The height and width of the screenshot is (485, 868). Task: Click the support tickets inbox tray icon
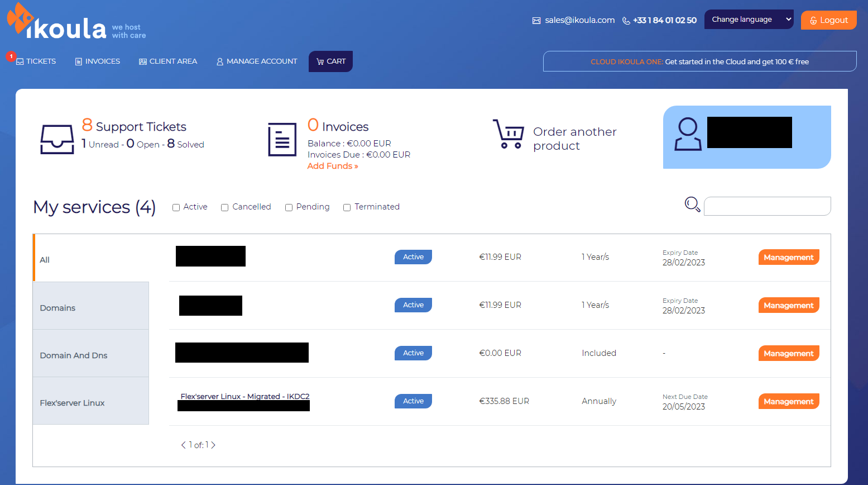tap(57, 139)
